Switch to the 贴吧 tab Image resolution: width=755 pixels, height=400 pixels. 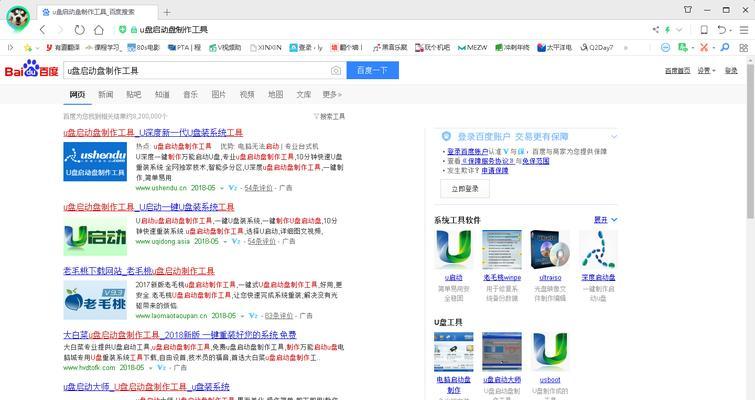133,94
